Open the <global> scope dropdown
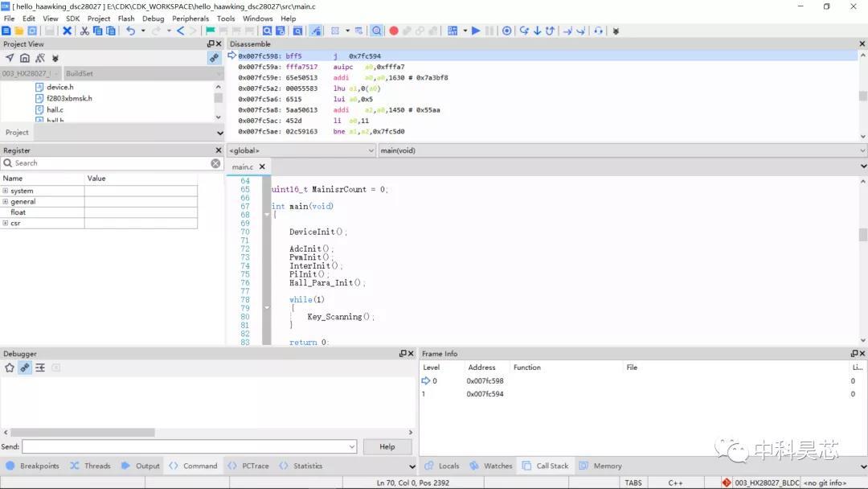Image resolution: width=868 pixels, height=489 pixels. tap(301, 150)
